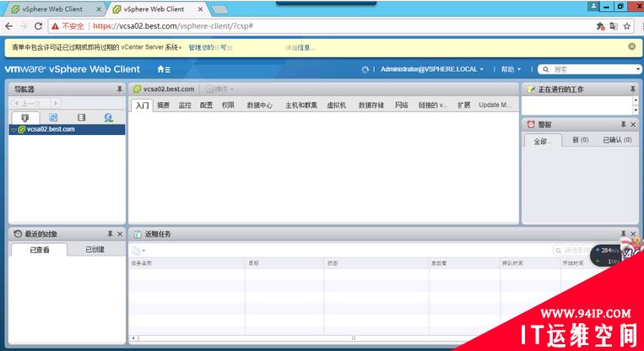Open the search box dropdown arrow
644x351 pixels.
(638, 69)
